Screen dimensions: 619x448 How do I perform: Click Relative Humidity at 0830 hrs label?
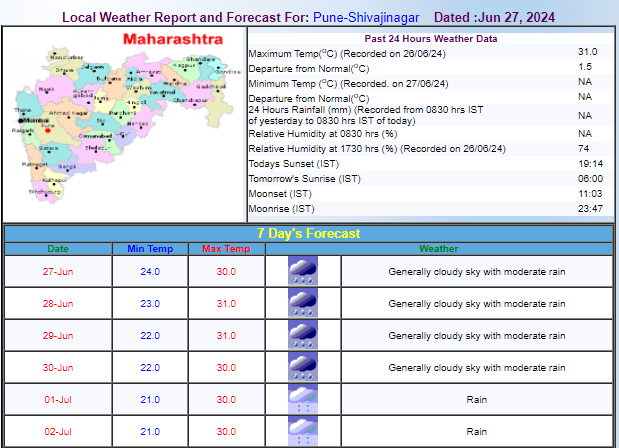point(323,134)
